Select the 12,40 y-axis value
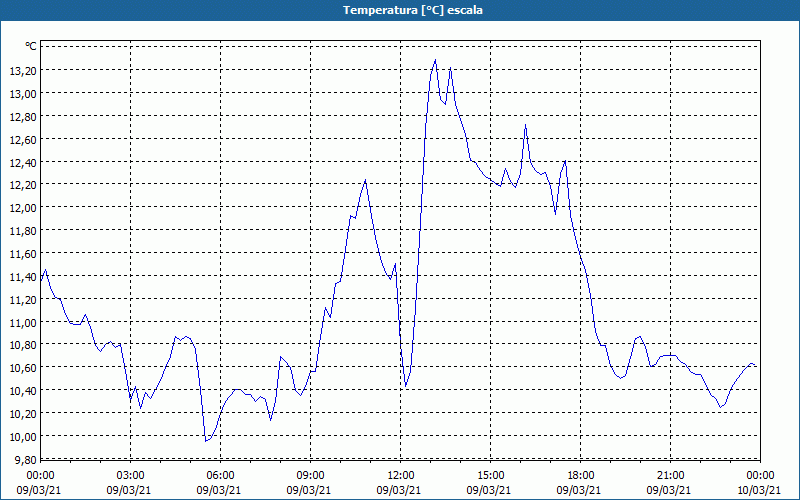The image size is (800, 500). (x=23, y=163)
